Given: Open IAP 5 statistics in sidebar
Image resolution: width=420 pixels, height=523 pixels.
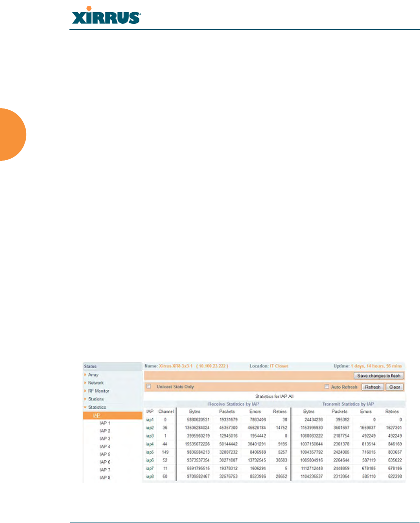Looking at the screenshot, I should [105, 454].
